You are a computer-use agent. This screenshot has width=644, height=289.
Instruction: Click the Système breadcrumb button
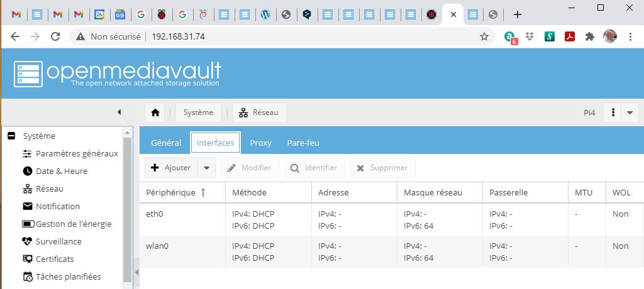(198, 112)
